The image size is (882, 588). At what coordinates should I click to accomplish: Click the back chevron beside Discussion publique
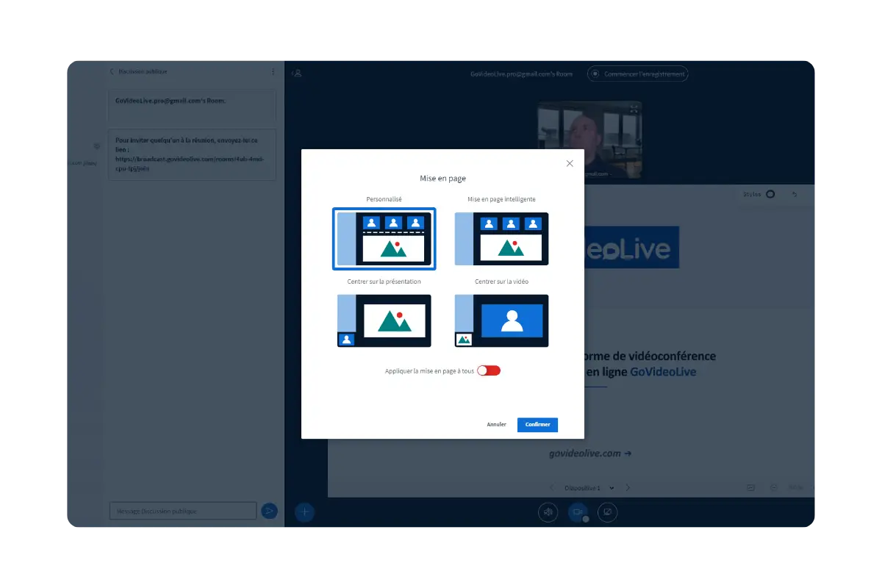[x=112, y=72]
